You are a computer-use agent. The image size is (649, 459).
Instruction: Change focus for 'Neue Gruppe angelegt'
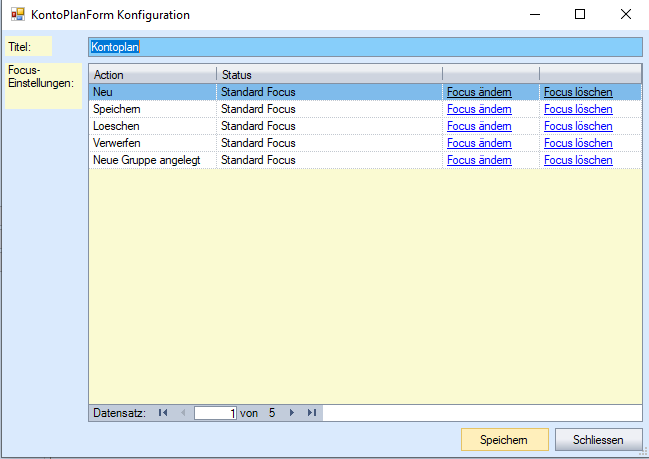coord(479,160)
